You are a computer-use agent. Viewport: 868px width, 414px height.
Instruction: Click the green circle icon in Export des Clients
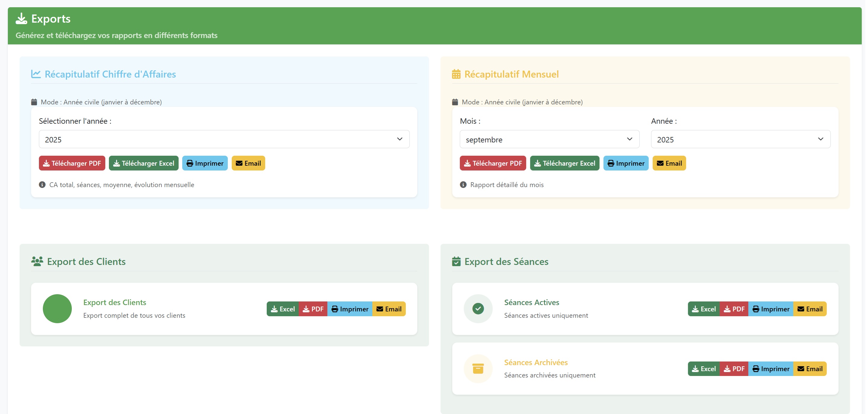pyautogui.click(x=57, y=308)
